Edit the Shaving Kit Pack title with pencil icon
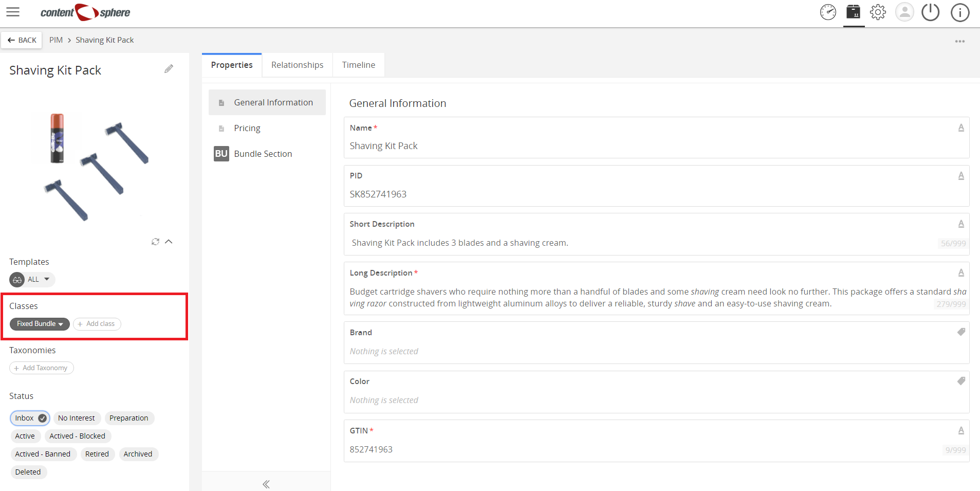This screenshot has height=491, width=980. point(169,69)
